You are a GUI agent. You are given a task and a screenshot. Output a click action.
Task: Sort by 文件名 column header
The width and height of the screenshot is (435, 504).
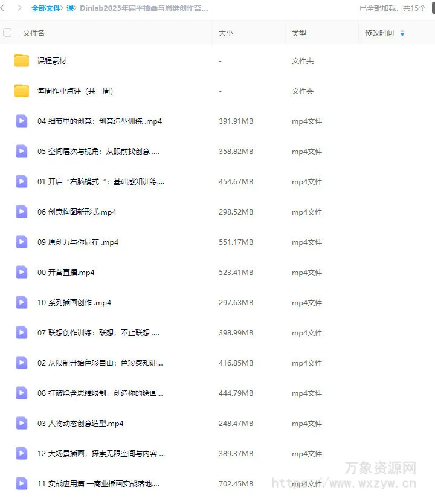(33, 33)
